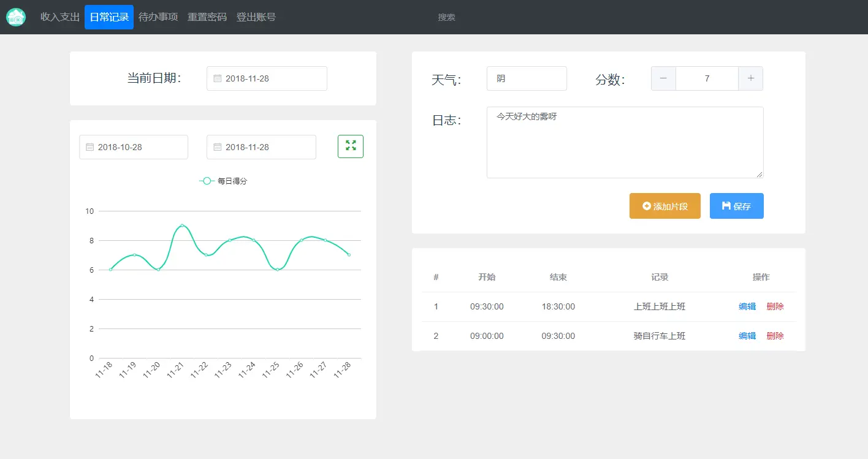Edit the 上班上班上班 record row

747,306
